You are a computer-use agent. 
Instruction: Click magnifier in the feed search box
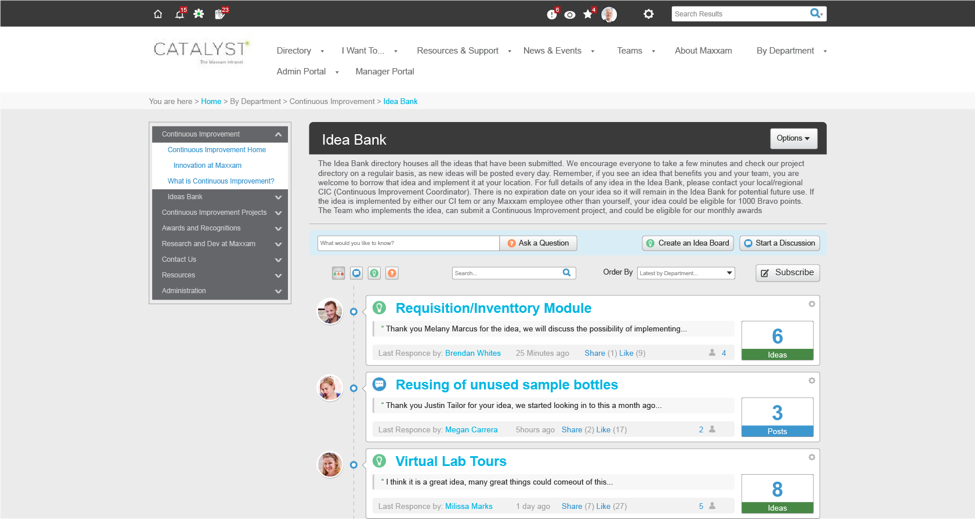coord(566,273)
